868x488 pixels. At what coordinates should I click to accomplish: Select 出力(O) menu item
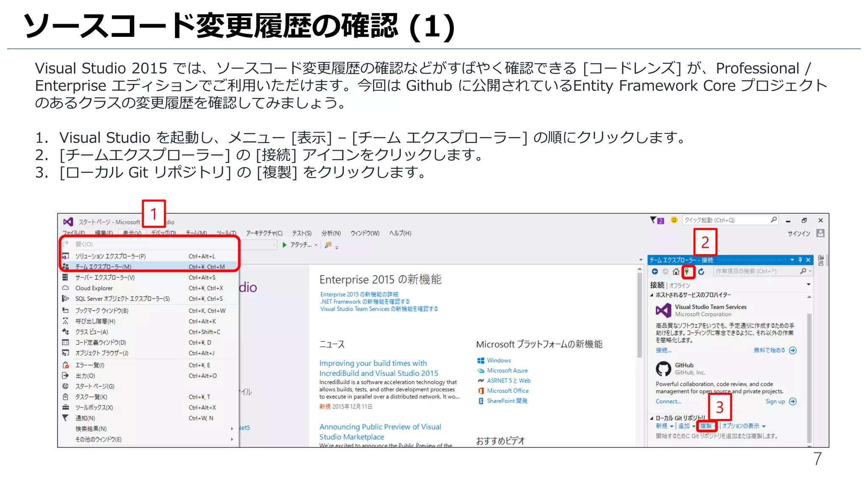[149, 376]
